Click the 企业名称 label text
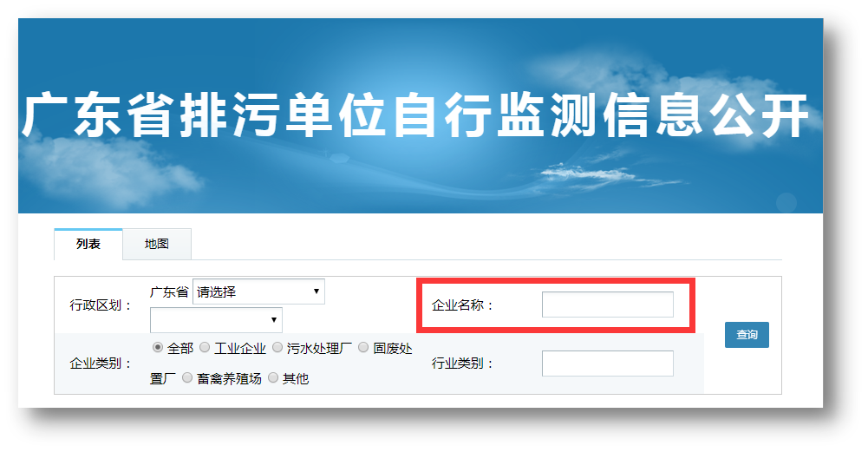This screenshot has width=868, height=452. click(x=462, y=305)
